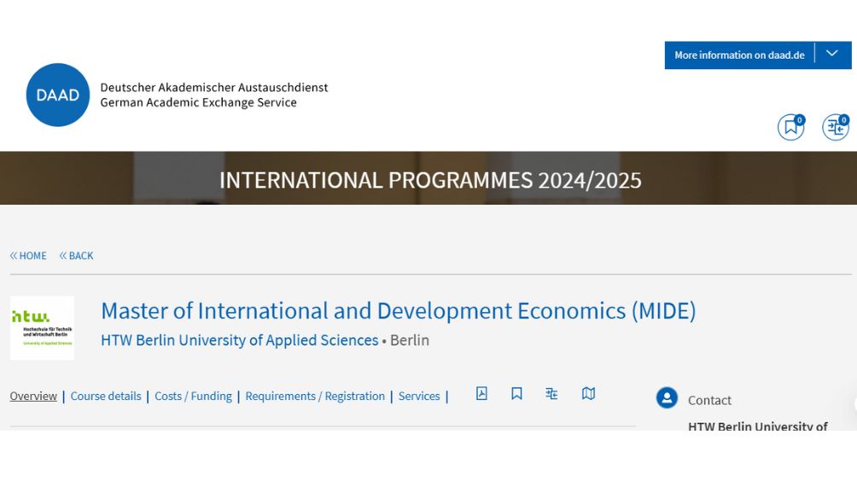857x504 pixels.
Task: Click the HTW Berlin logo thumbnail
Action: [x=43, y=327]
